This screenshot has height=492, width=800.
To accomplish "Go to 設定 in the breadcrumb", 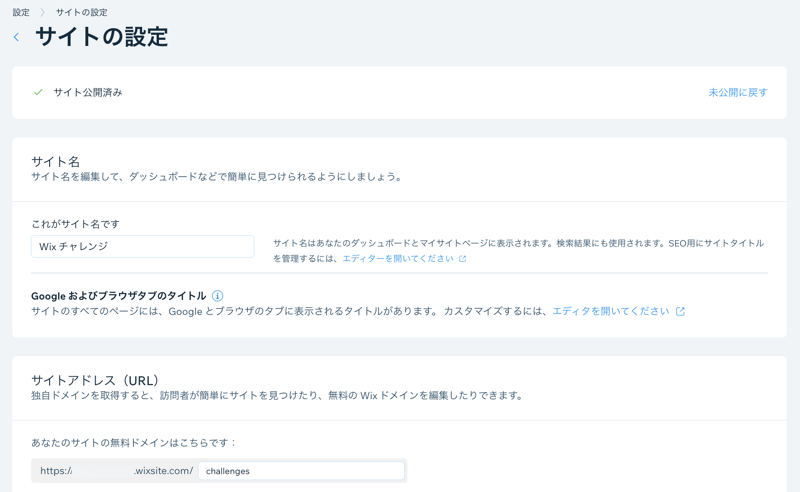I will click(20, 13).
